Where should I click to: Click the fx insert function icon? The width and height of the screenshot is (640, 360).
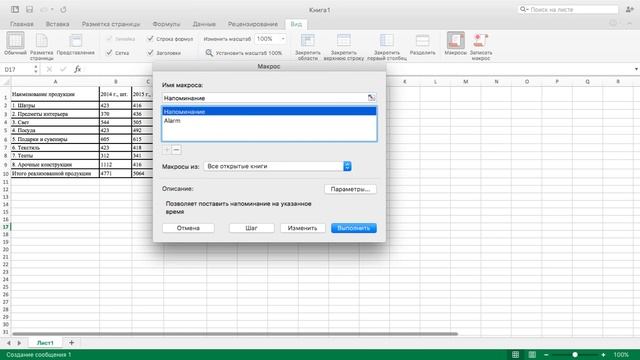[x=78, y=69]
